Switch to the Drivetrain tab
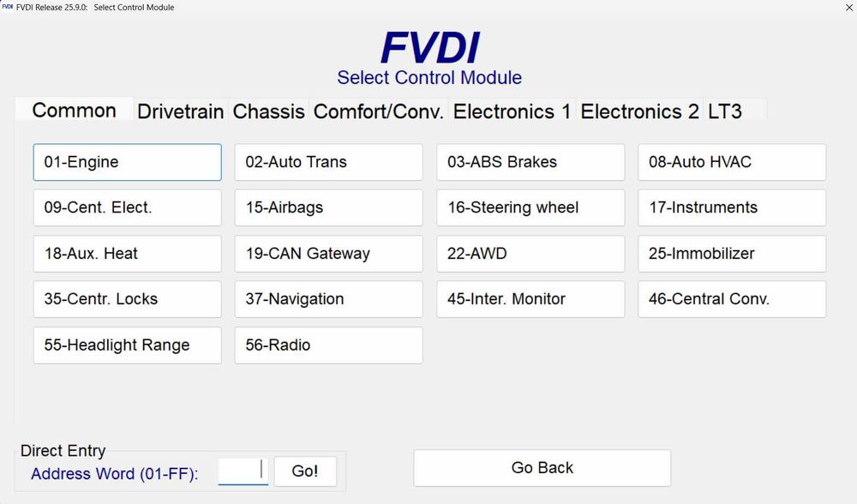 click(180, 111)
